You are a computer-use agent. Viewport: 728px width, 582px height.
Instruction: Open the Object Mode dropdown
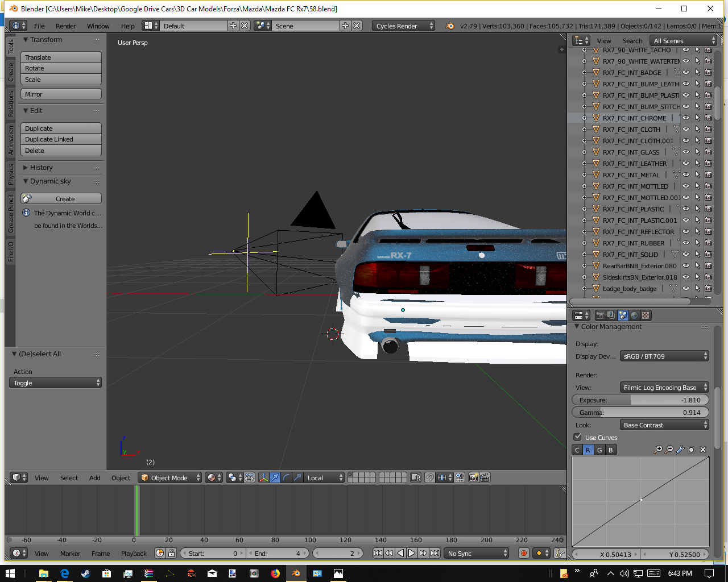click(170, 478)
